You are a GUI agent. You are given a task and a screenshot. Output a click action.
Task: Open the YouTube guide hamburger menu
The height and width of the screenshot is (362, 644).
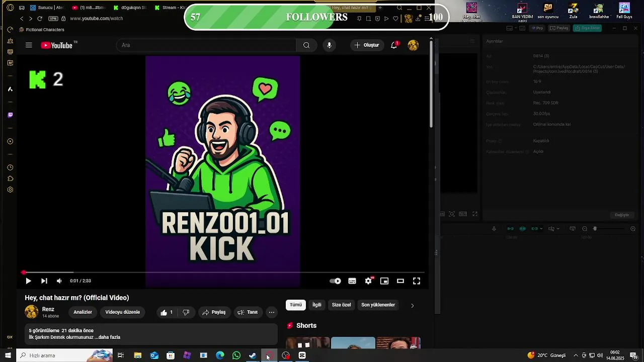(29, 45)
